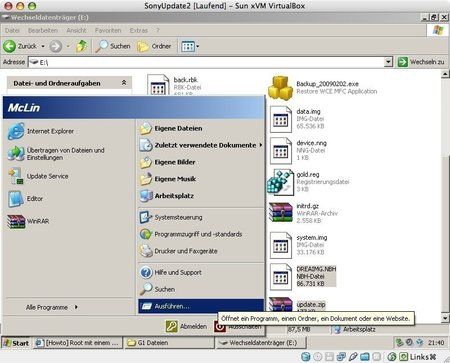Click Arbeitsplatz in the status bar
The height and width of the screenshot is (363, 450).
click(x=354, y=329)
